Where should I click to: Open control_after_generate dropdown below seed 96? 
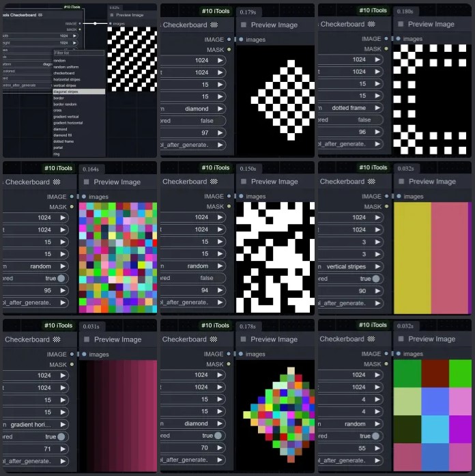click(x=350, y=144)
